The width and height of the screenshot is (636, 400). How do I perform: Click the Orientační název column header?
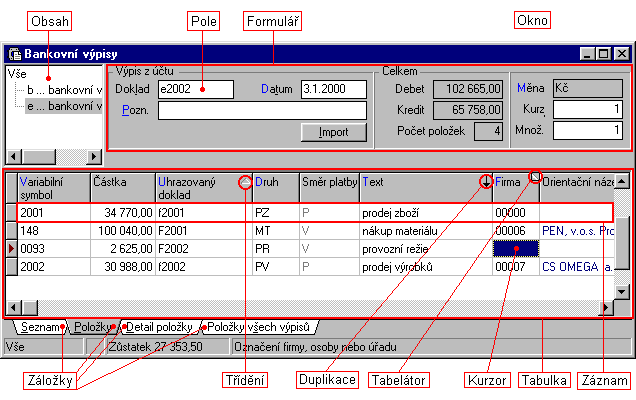pos(577,188)
